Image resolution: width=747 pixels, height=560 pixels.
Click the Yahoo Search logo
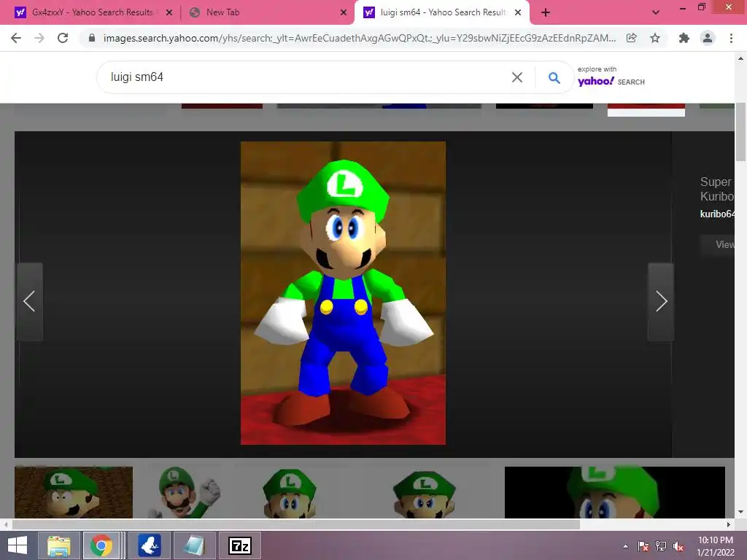point(611,77)
